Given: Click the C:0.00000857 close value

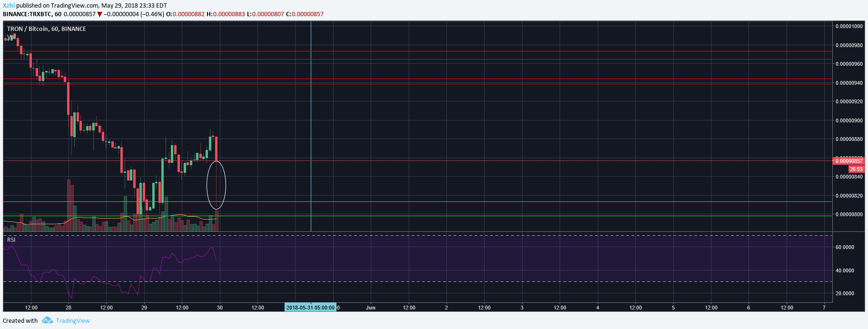Looking at the screenshot, I should [x=305, y=14].
